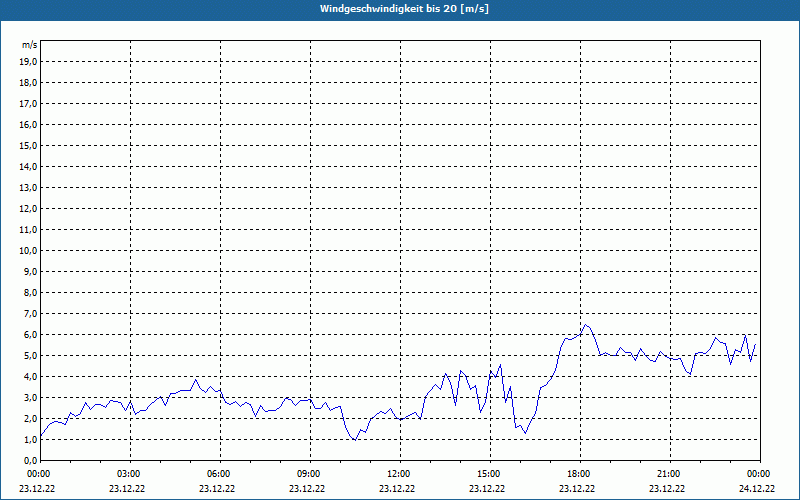
Task: Select the 3,0 y-axis label
Action: pos(30,397)
